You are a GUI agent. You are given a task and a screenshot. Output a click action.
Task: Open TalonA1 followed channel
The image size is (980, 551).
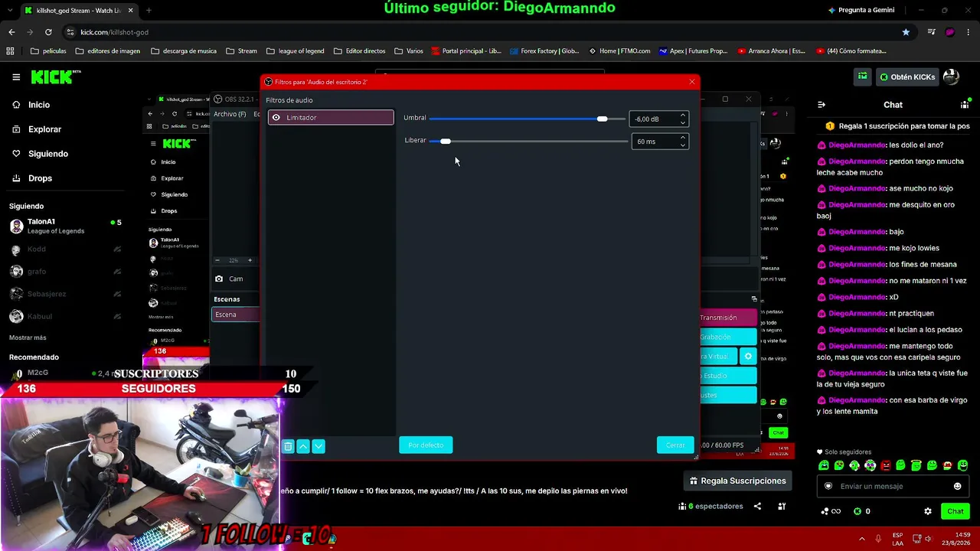[66, 226]
